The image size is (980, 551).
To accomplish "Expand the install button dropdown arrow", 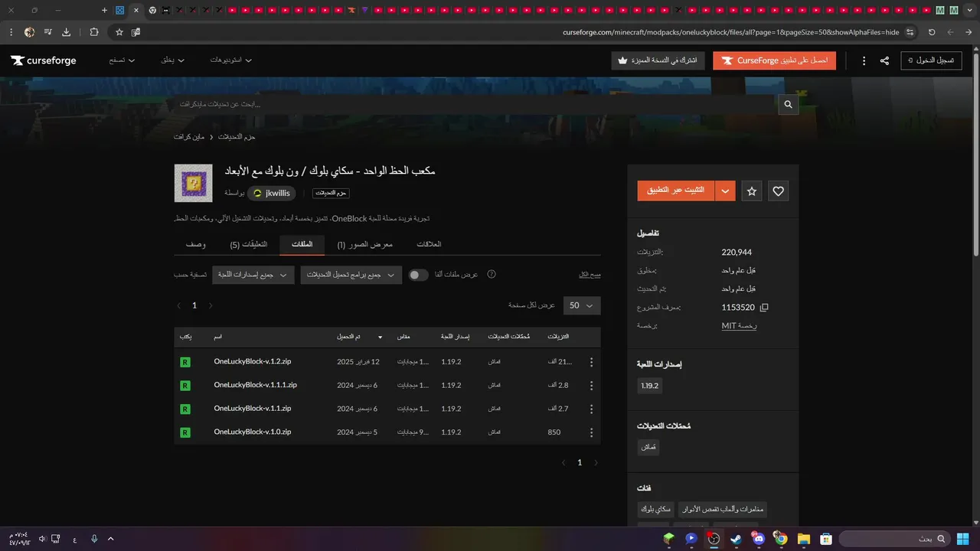I will point(725,191).
